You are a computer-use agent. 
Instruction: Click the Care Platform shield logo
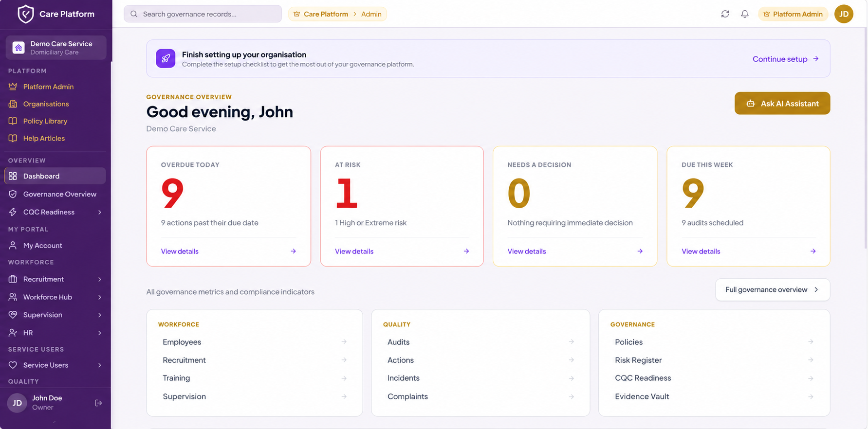[25, 14]
